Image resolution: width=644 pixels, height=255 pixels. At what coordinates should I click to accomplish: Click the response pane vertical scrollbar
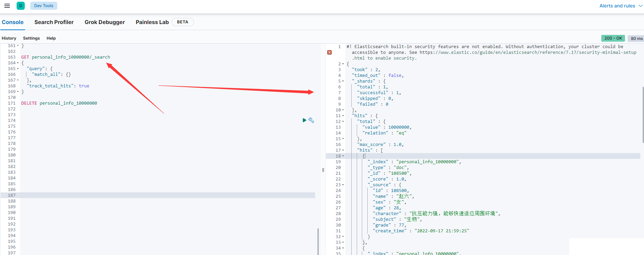[642, 115]
